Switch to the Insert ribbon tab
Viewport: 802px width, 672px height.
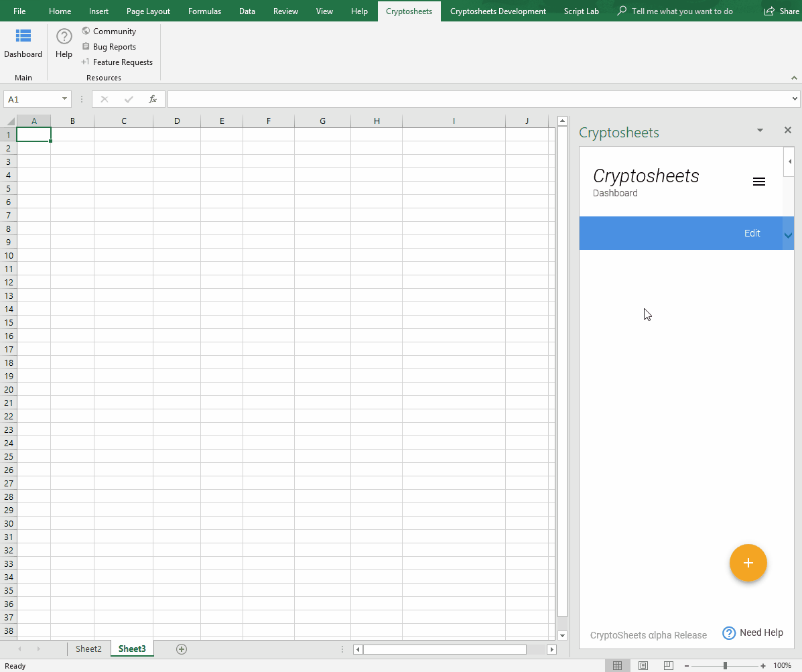98,11
